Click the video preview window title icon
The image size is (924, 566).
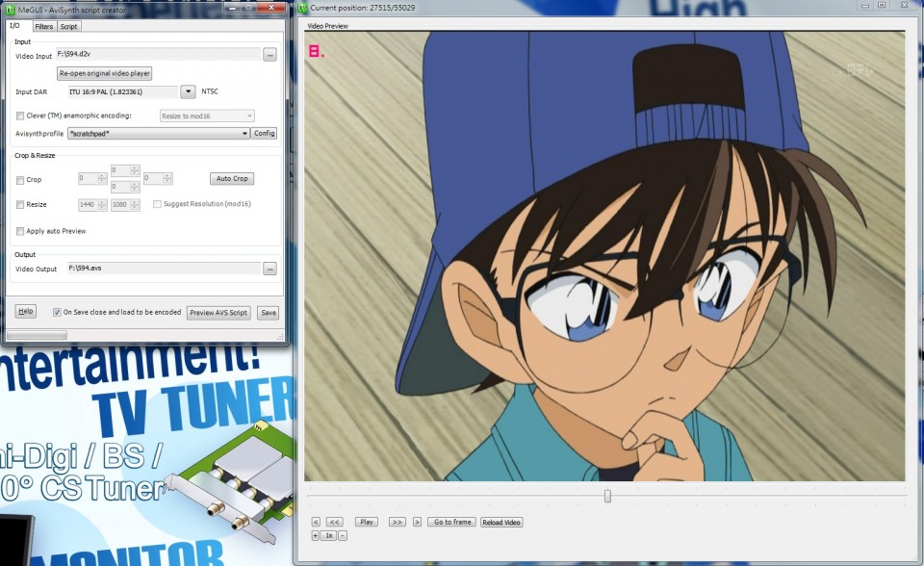[x=302, y=8]
